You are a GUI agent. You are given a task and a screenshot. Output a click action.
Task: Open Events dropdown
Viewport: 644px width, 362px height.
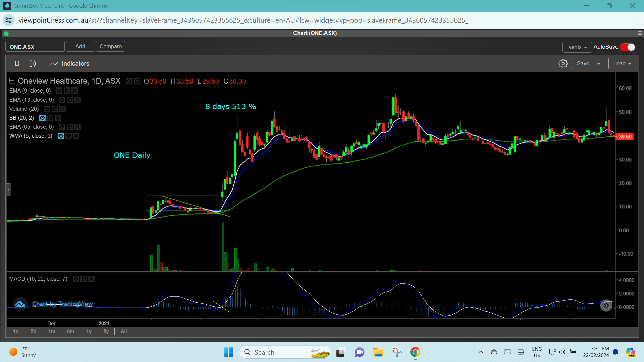pyautogui.click(x=577, y=47)
